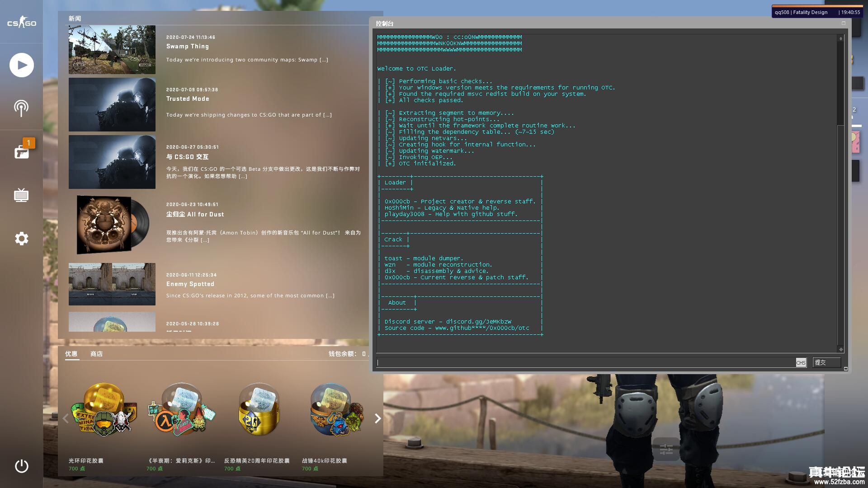Image resolution: width=868 pixels, height=488 pixels.
Task: Select 反恐精英20周年印花胶囊 capsule
Action: [x=259, y=427]
